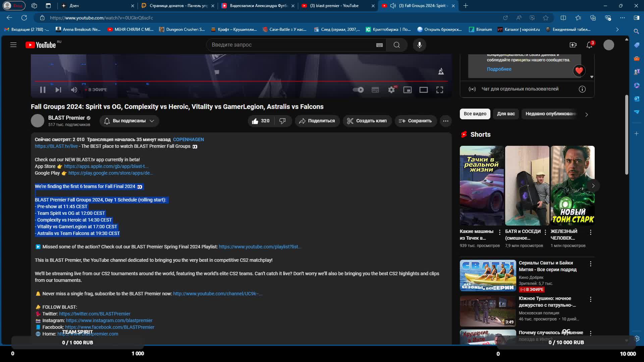644x362 pixels.
Task: Toggle the autoplay switch
Action: (358, 90)
